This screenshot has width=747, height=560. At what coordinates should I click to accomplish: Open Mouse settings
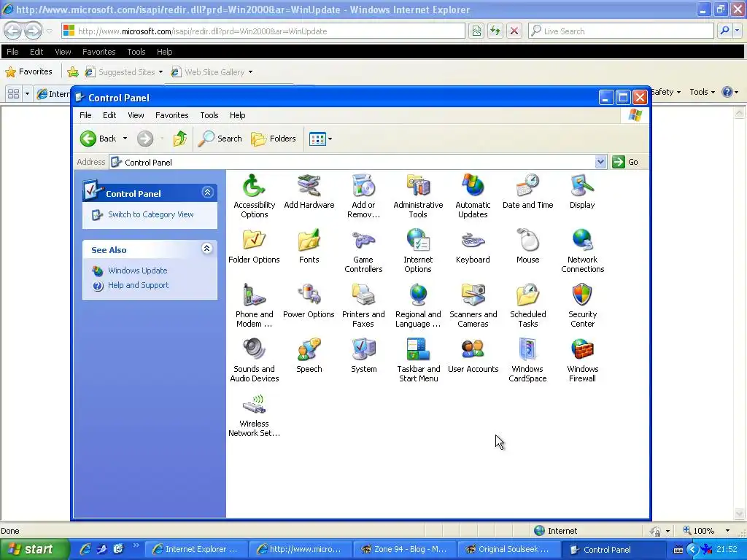click(528, 246)
